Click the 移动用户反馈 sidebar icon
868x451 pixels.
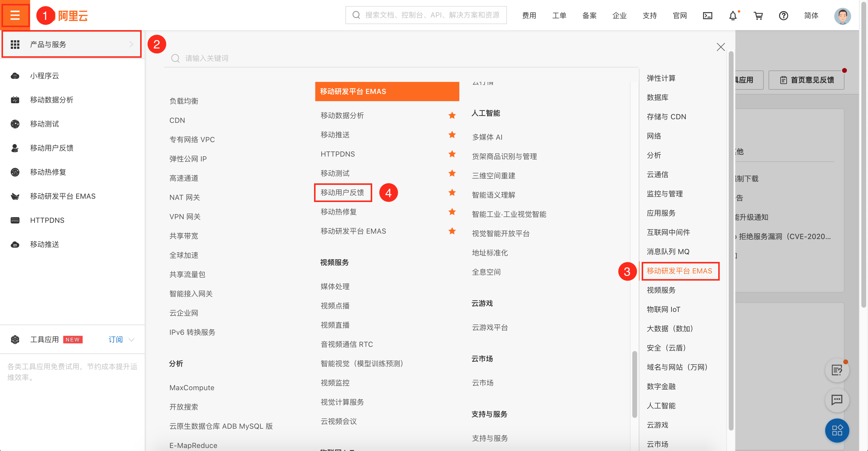point(15,148)
